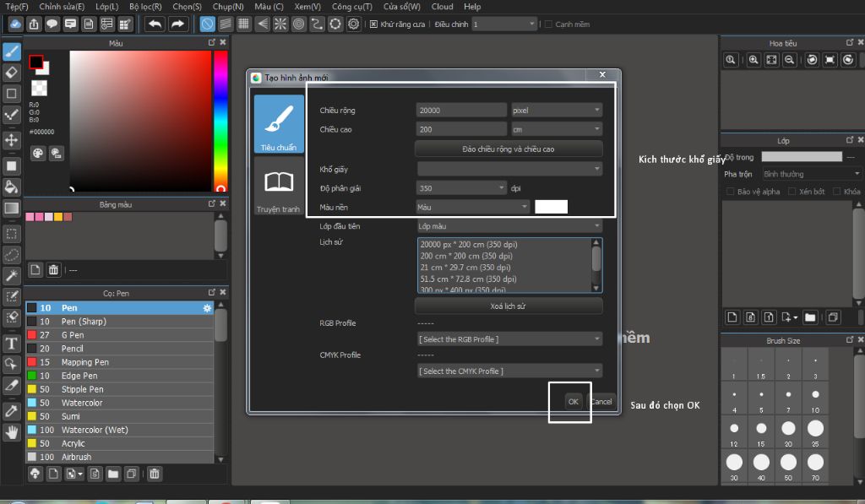The height and width of the screenshot is (504, 865).
Task: Click the white background color swatch in dialog
Action: click(551, 208)
